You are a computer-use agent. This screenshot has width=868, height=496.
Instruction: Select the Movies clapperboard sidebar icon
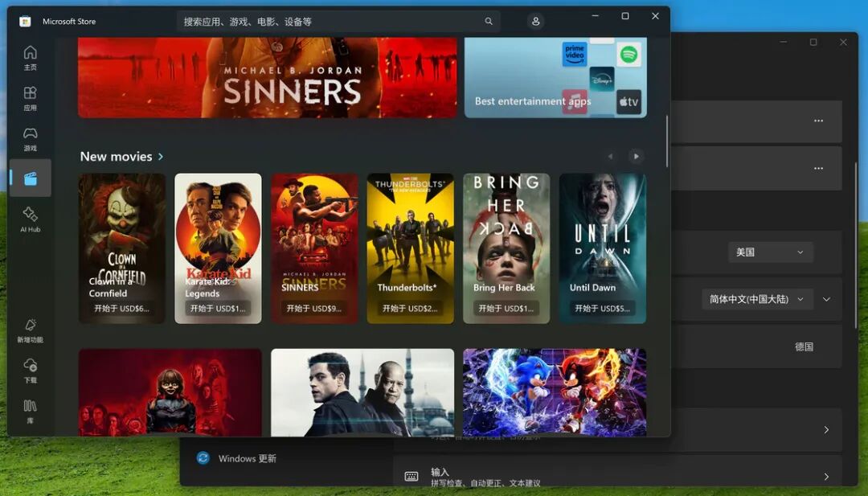point(31,178)
